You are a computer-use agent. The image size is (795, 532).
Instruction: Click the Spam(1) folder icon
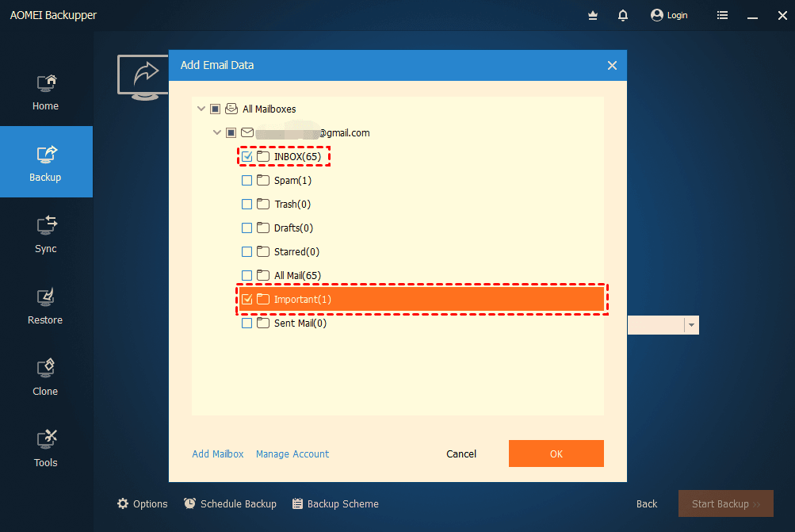[262, 180]
